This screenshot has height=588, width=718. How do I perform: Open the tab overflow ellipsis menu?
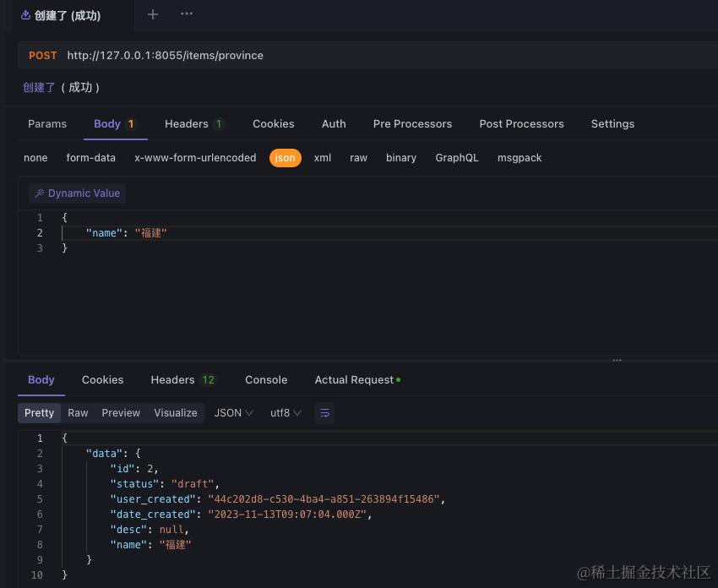pos(186,14)
